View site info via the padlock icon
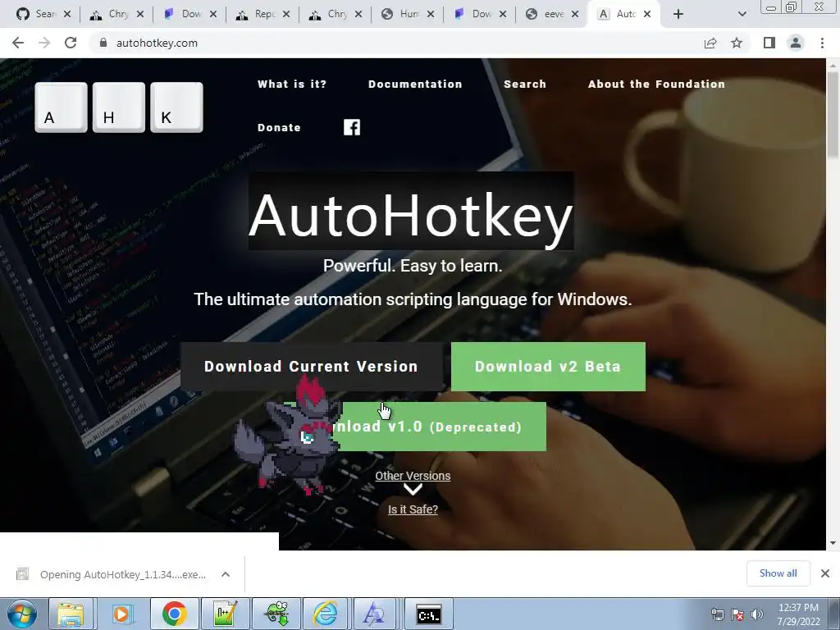This screenshot has width=840, height=630. 103,43
